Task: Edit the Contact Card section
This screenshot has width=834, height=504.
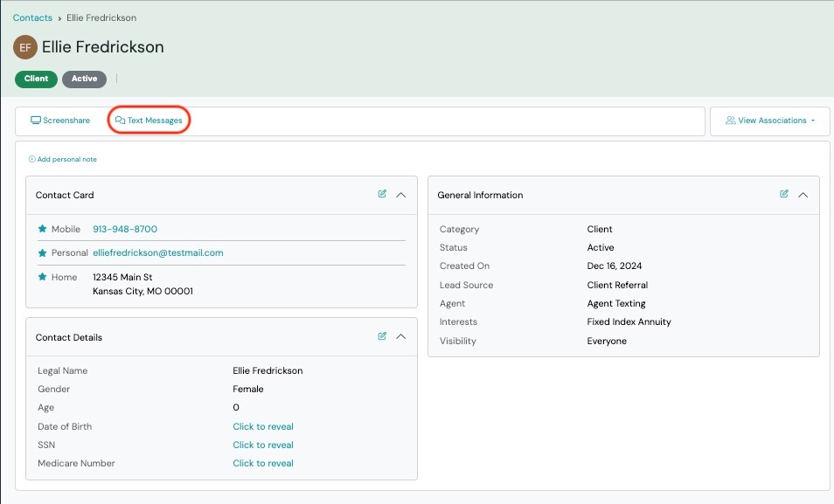Action: click(382, 194)
